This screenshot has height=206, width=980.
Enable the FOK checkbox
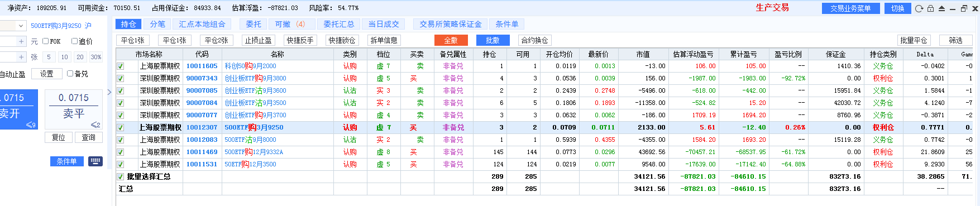point(46,41)
